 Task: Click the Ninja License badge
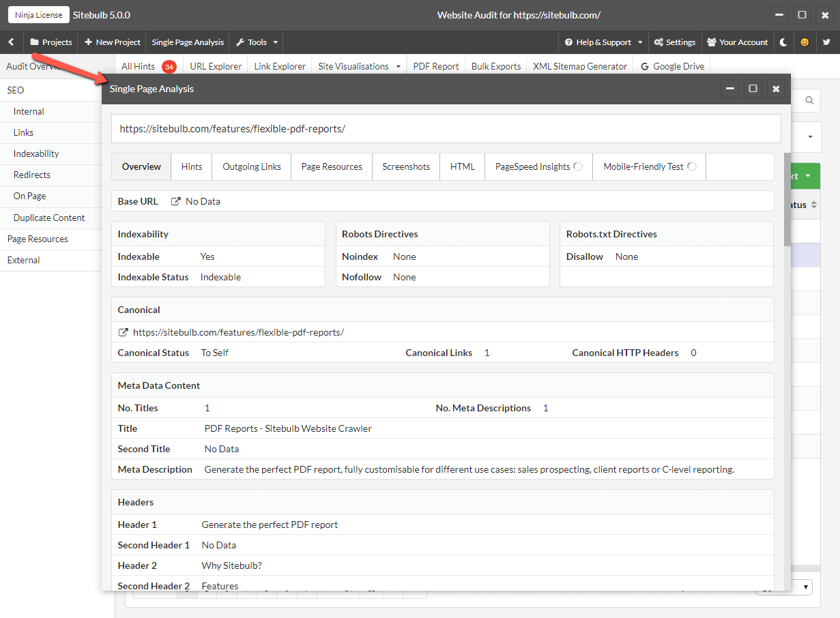coord(39,15)
